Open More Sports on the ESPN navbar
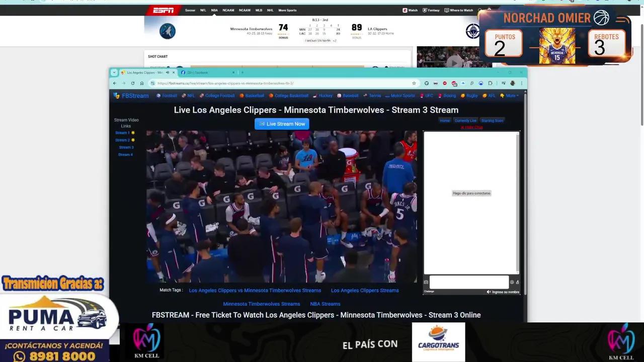The image size is (644, 362). [287, 10]
